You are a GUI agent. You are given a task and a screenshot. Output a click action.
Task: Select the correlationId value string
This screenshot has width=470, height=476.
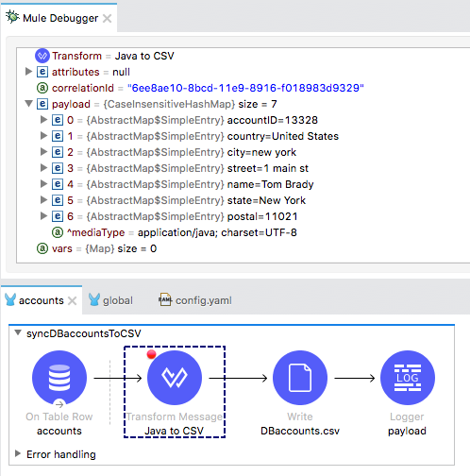pos(245,88)
